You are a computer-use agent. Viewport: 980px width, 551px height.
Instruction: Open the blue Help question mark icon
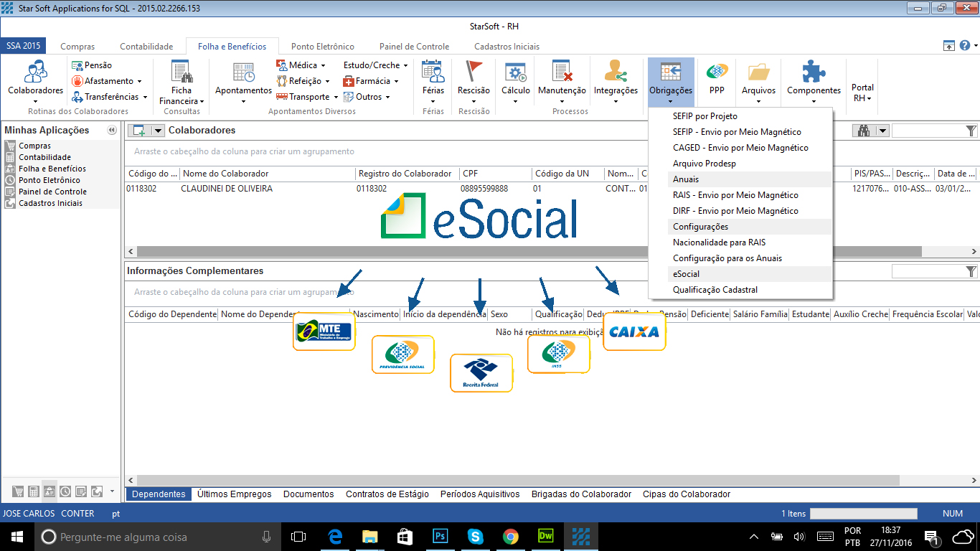(966, 45)
